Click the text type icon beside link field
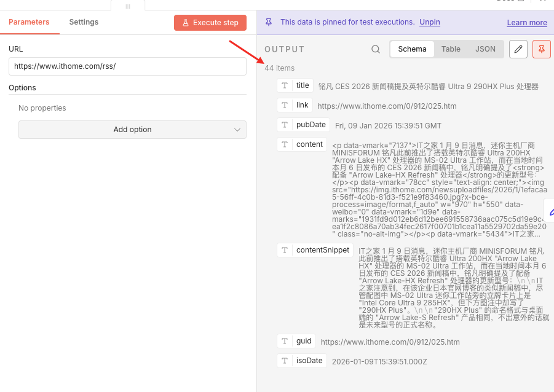The height and width of the screenshot is (392, 554). click(285, 105)
